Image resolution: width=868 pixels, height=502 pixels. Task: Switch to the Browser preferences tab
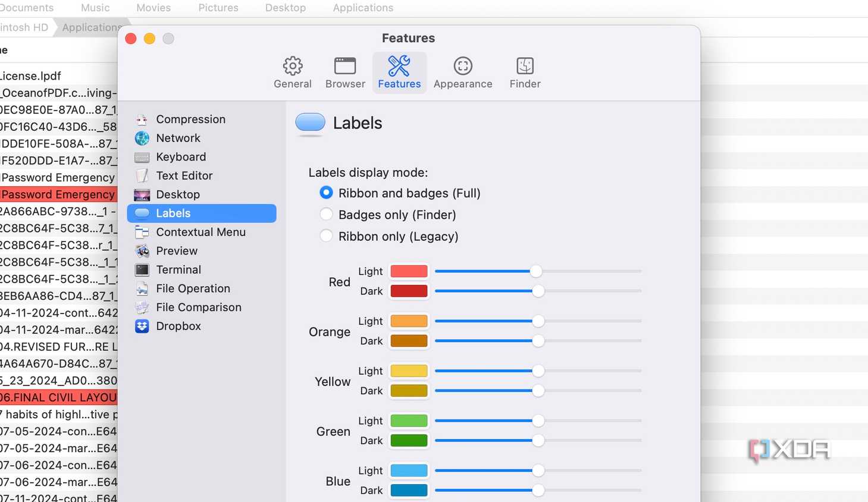tap(345, 73)
